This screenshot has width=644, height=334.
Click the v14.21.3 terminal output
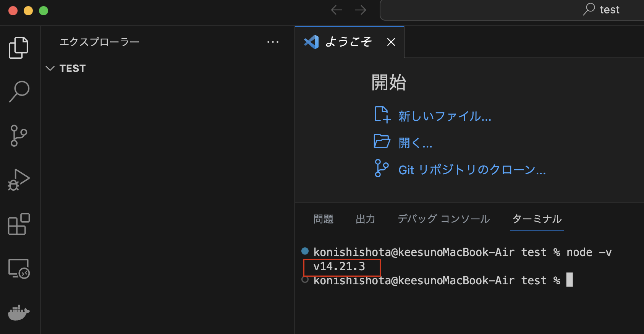click(x=339, y=266)
